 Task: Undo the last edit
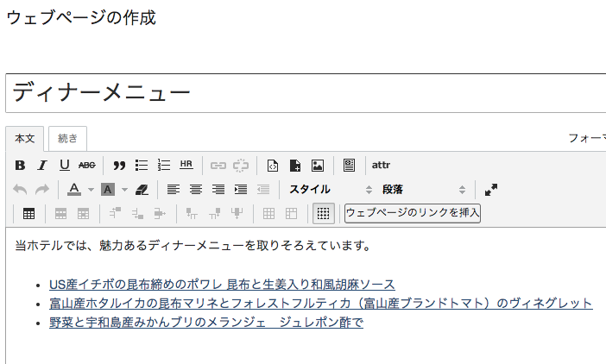[20, 190]
